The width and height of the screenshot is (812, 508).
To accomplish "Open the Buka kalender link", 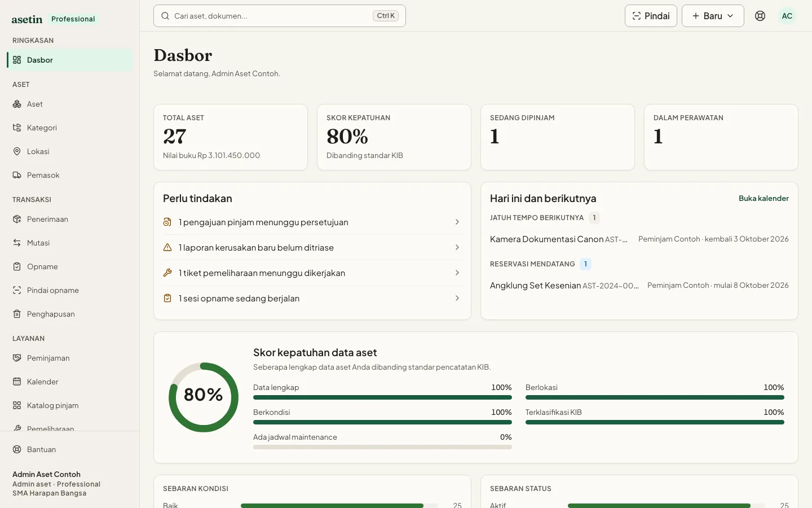I will coord(764,198).
